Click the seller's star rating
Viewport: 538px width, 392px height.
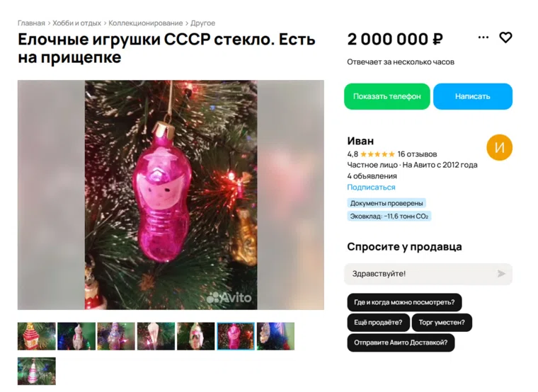click(x=377, y=154)
